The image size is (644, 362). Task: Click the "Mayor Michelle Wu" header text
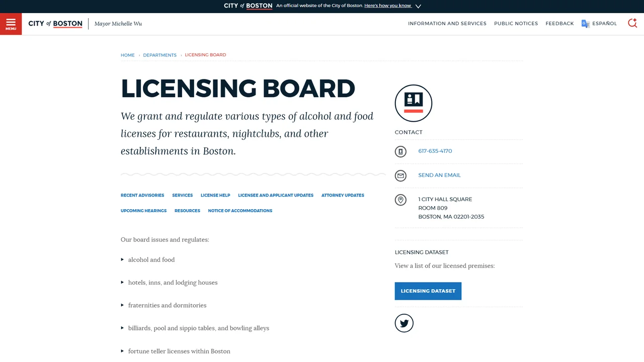click(x=118, y=24)
